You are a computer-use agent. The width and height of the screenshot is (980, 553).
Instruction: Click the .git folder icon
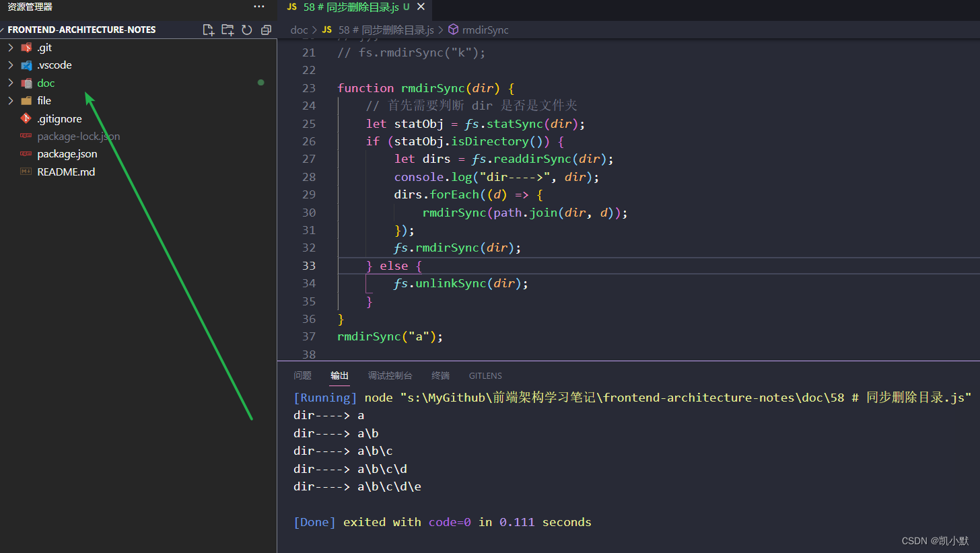[x=26, y=48]
